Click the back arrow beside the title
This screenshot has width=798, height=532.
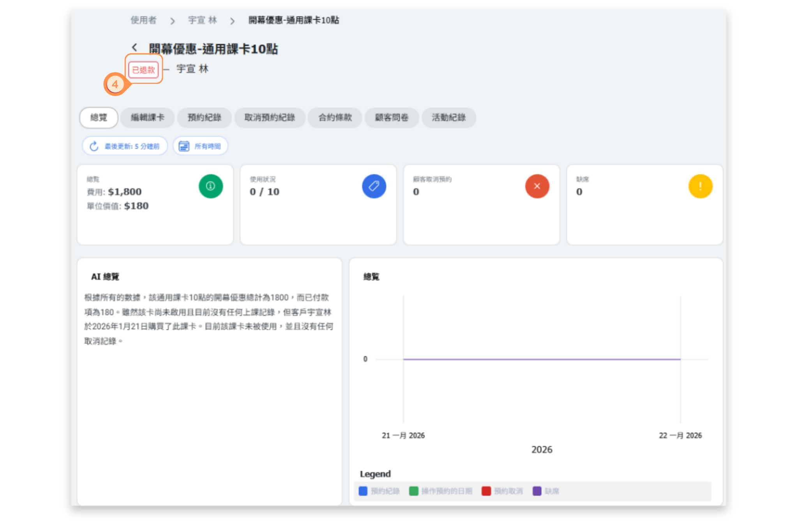134,48
